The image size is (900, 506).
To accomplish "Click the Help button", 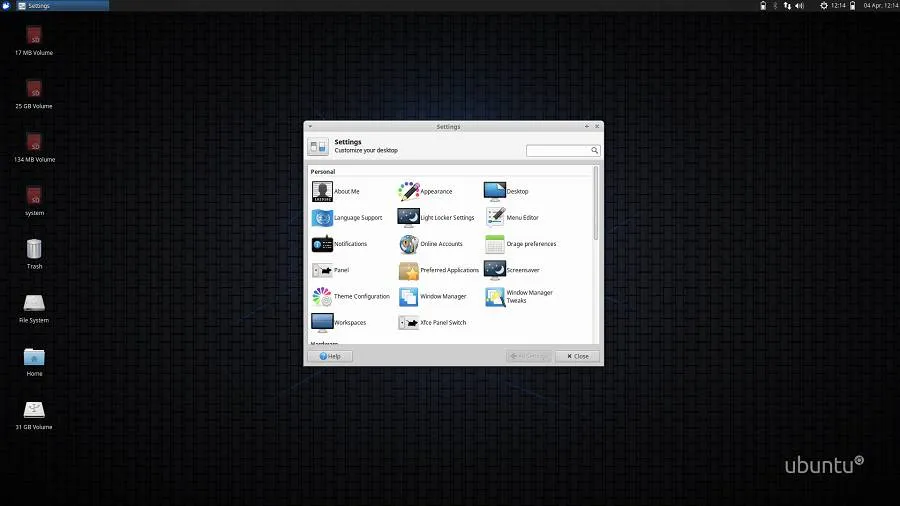I will tap(329, 356).
